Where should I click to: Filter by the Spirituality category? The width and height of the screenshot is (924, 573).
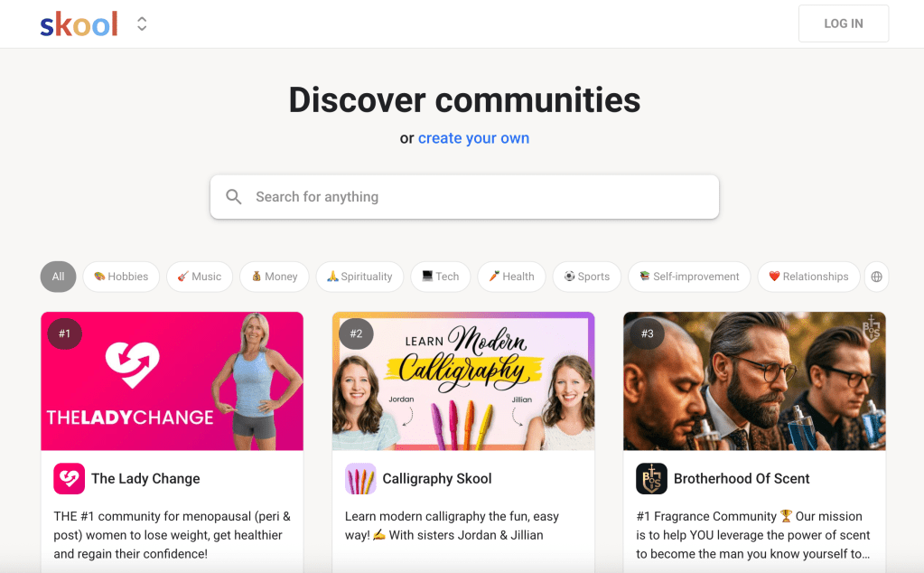tap(360, 277)
